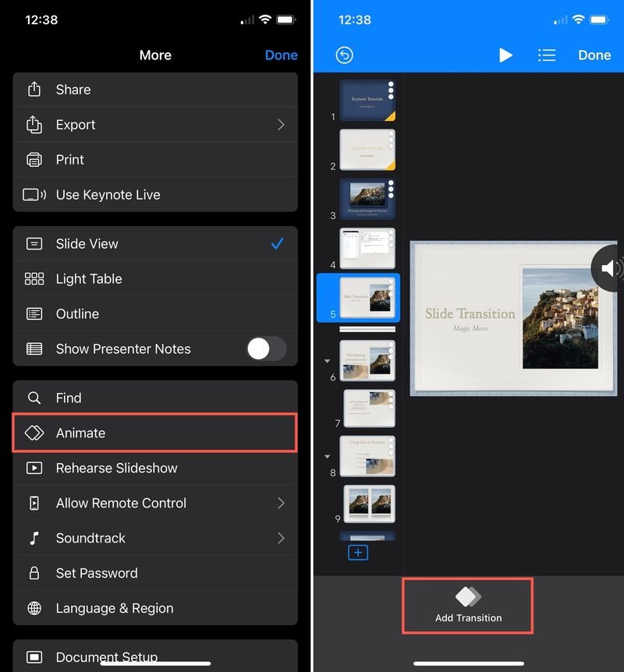Select Use Keynote Live
This screenshot has width=624, height=672.
click(x=155, y=195)
